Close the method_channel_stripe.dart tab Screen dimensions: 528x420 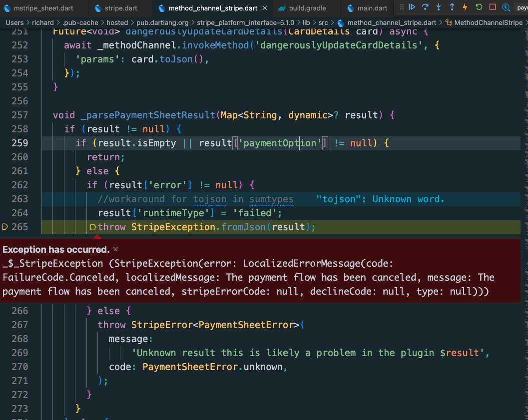265,8
